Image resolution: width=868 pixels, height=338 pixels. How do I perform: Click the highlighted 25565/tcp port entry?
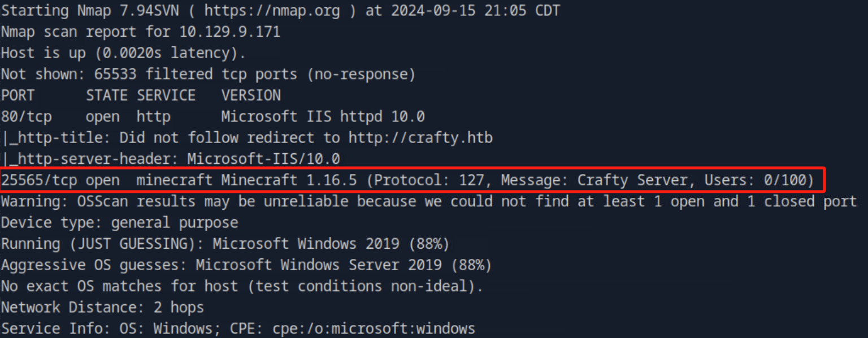[x=34, y=181]
